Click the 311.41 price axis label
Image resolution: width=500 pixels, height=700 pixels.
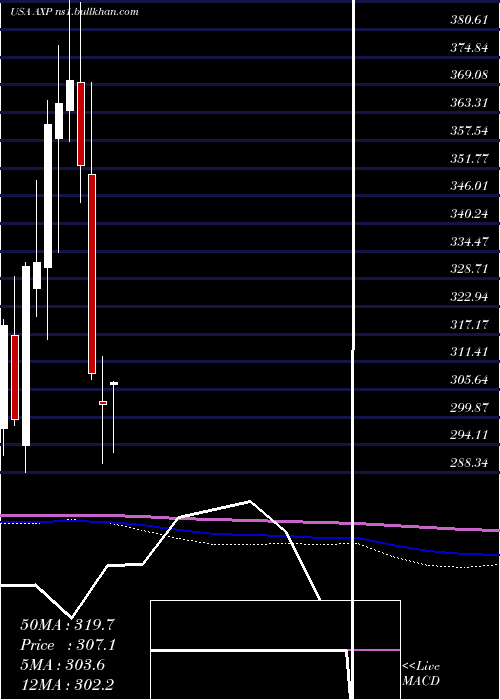click(x=469, y=353)
